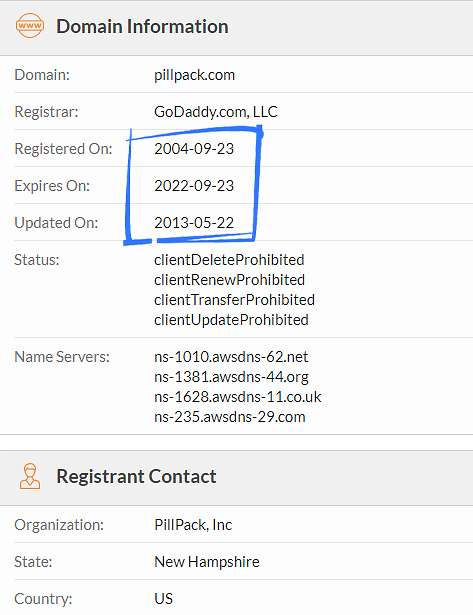Screen dimensions: 473x615
Task: Click name server ns-235.awsdns-29.com
Action: [229, 417]
